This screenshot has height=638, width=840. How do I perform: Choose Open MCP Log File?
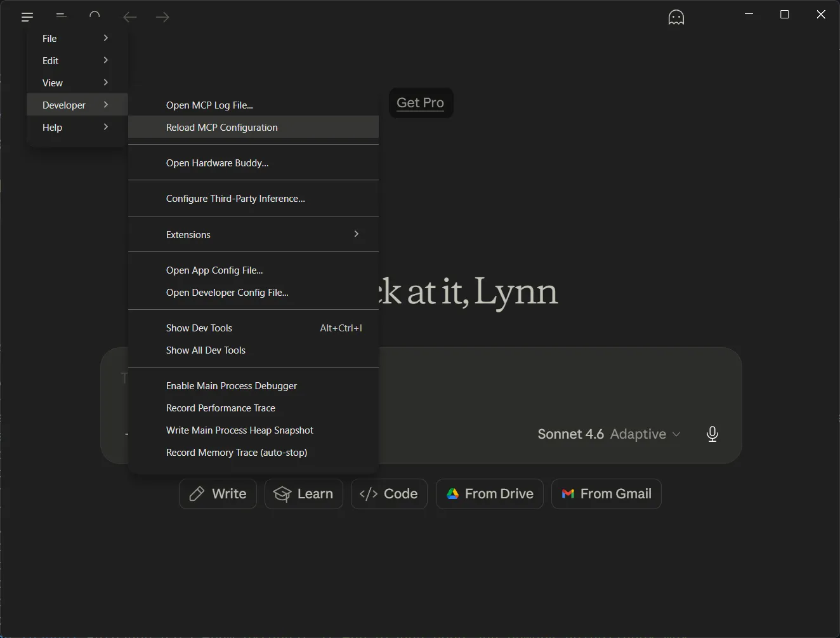[253, 105]
